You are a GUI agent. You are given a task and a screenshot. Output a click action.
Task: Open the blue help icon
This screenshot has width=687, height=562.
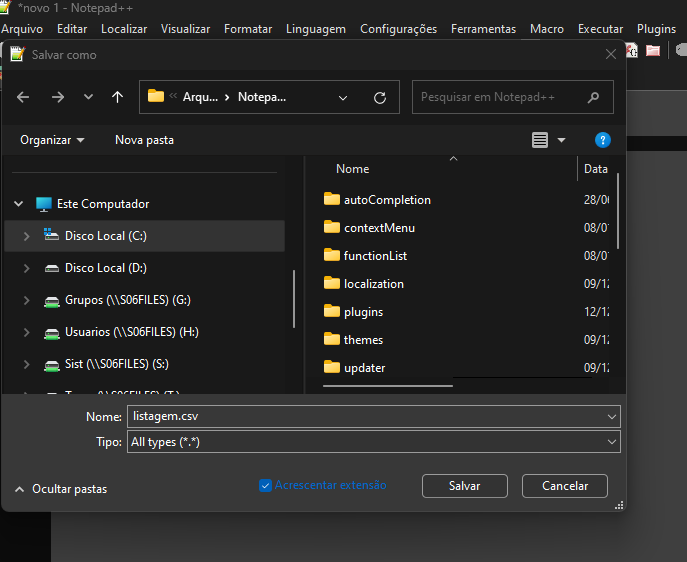pos(603,140)
